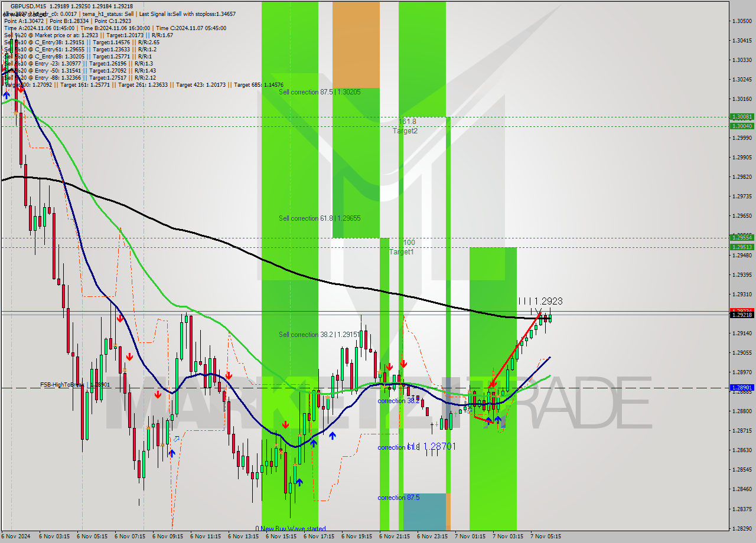Select the blue 'correction 87.5' label
The width and height of the screenshot is (756, 543).
point(399,498)
